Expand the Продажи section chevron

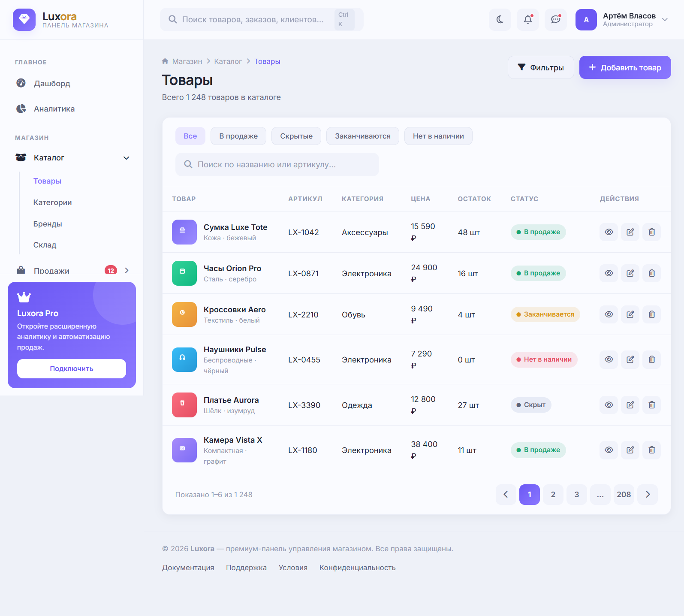point(127,270)
